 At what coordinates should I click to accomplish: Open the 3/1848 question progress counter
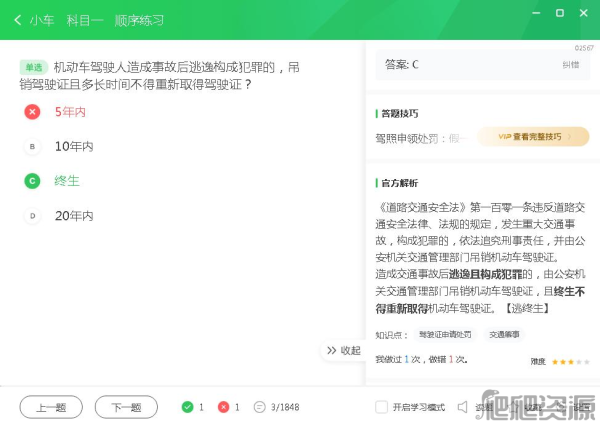click(x=285, y=407)
